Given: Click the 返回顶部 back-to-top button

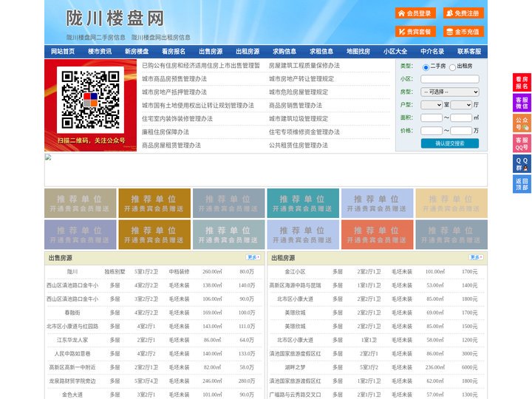Looking at the screenshot, I should coord(522,184).
